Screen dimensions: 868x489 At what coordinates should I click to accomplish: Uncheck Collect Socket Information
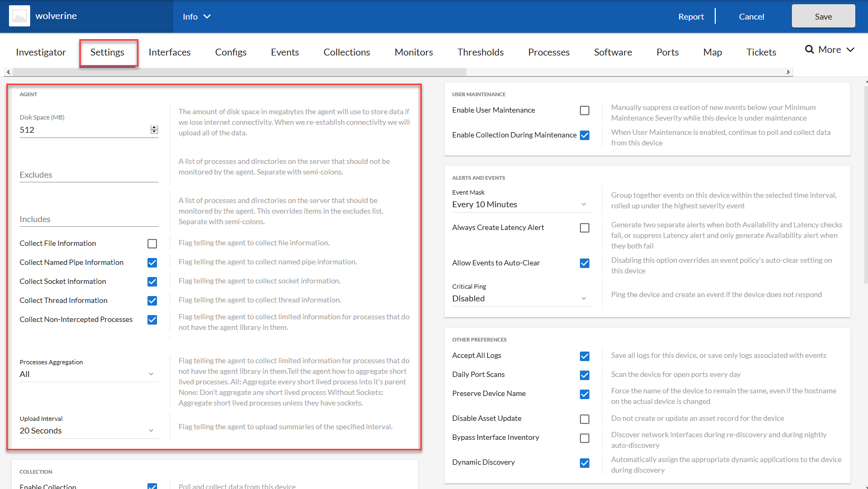tap(152, 282)
